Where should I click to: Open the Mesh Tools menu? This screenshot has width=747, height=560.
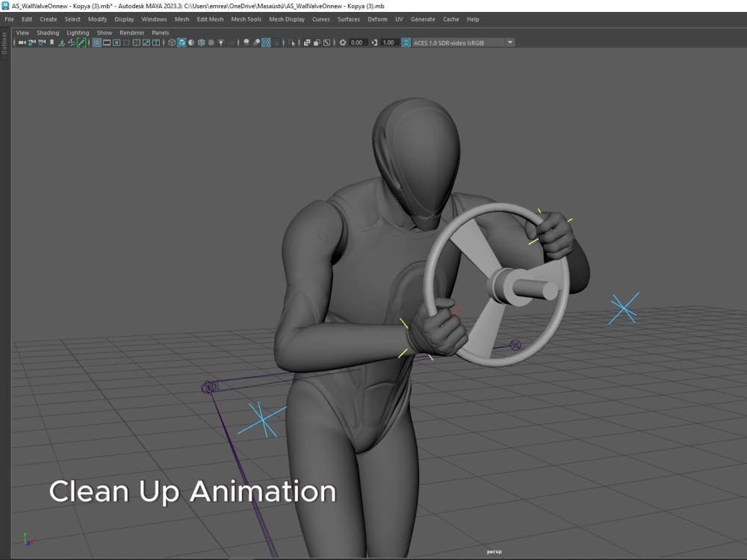click(x=247, y=19)
